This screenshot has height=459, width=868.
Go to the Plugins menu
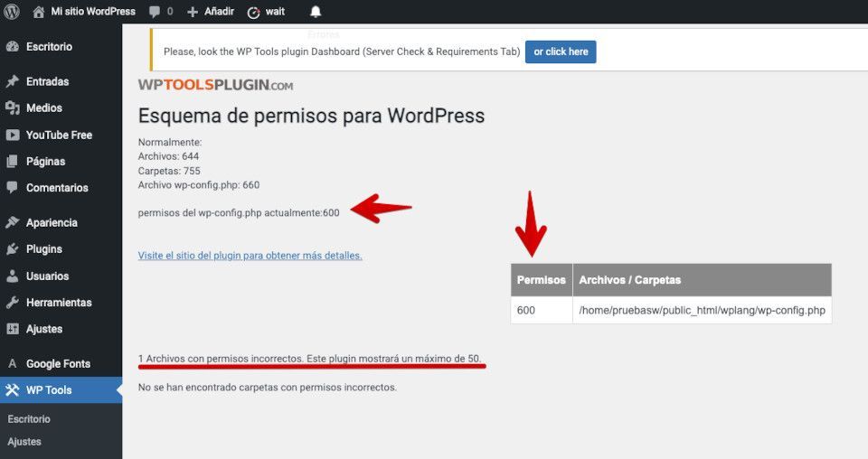[x=43, y=249]
